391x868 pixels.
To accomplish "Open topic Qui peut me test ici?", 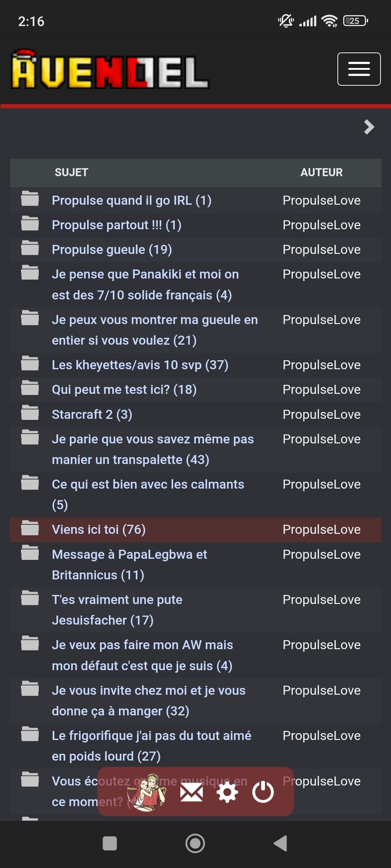I will tap(124, 390).
